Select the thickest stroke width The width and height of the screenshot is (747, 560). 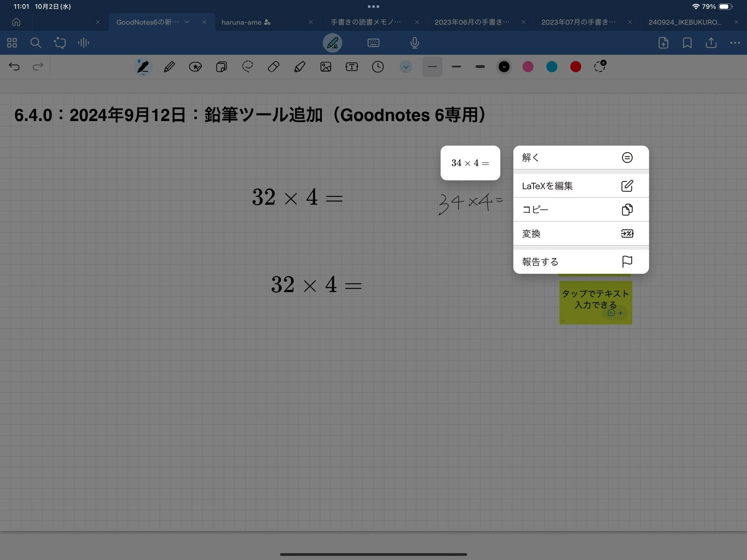click(x=480, y=67)
